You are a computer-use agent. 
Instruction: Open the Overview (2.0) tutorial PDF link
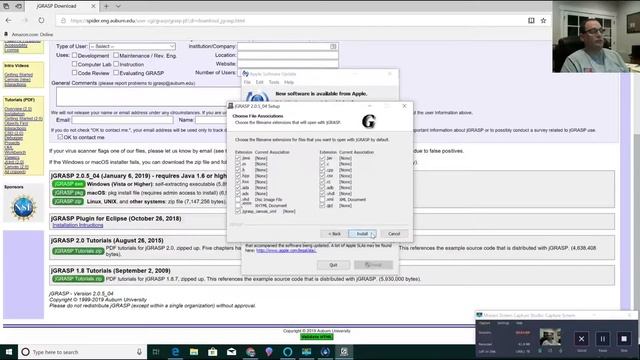[18, 109]
